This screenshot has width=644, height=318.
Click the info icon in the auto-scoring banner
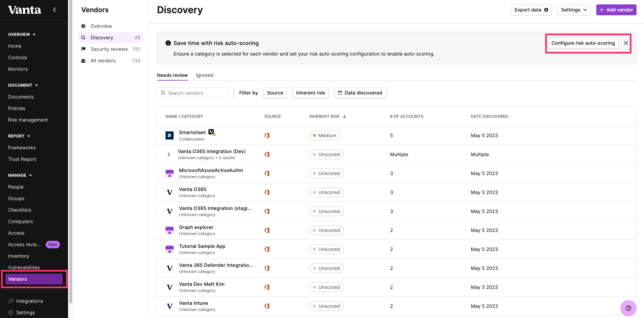pyautogui.click(x=168, y=43)
